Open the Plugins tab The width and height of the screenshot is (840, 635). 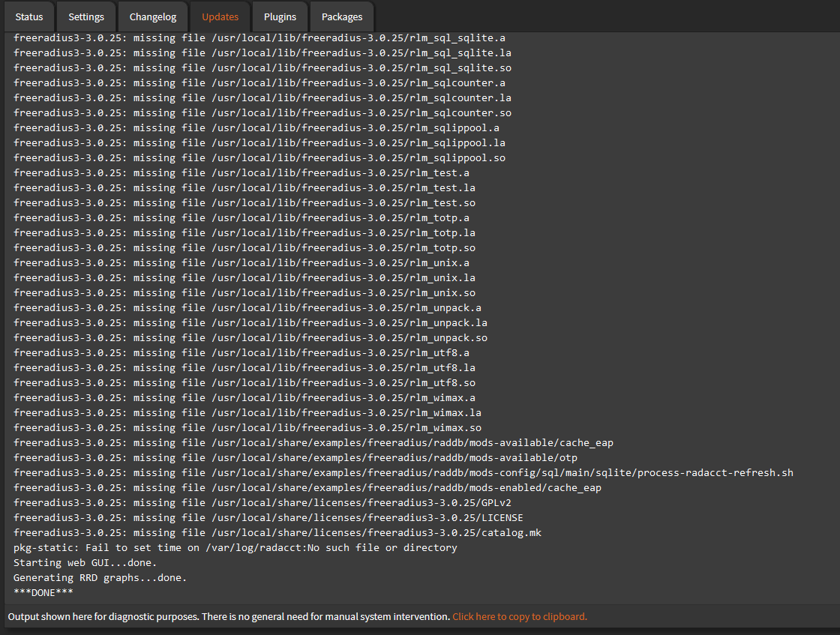[280, 16]
